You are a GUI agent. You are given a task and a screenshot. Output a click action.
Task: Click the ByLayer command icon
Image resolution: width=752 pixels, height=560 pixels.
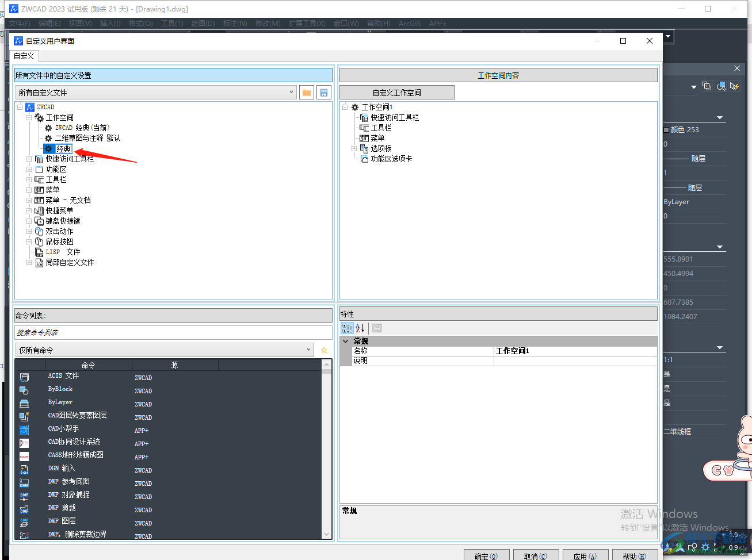click(24, 404)
